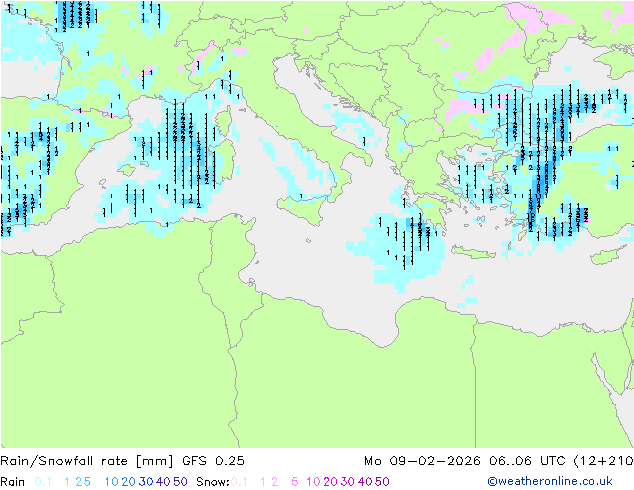Image resolution: width=634 pixels, height=490 pixels.
Task: Click the "06..06 UTC" time text
Action: point(527,461)
